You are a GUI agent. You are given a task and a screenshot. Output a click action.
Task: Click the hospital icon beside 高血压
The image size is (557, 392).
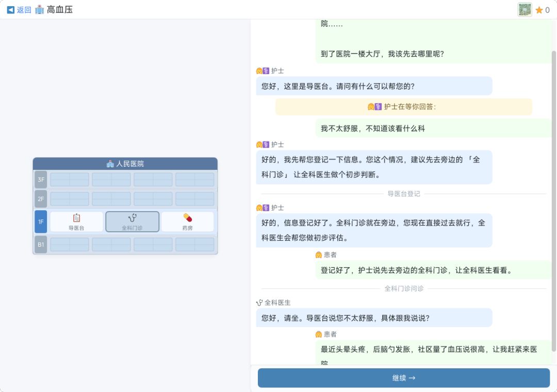pyautogui.click(x=40, y=10)
